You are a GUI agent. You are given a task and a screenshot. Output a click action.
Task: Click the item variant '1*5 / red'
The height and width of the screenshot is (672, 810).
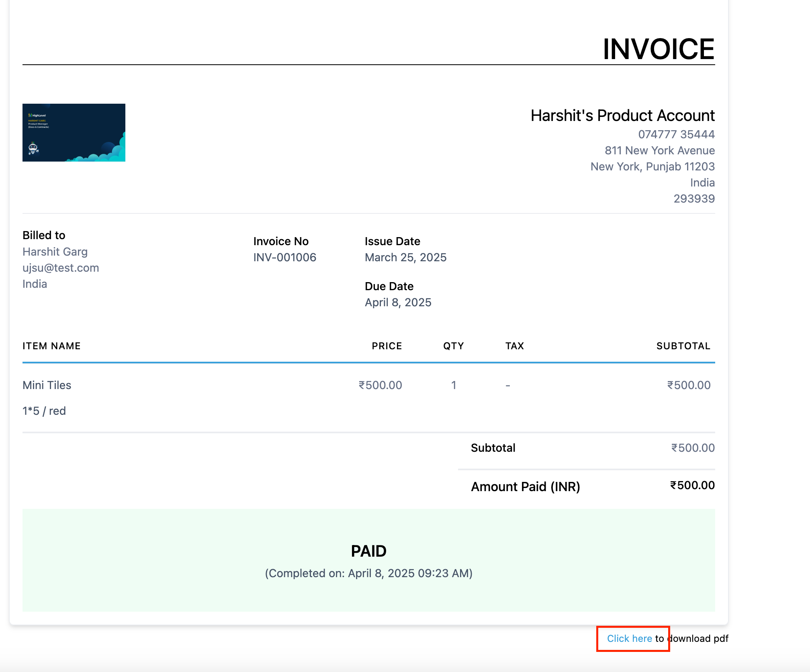pos(44,411)
